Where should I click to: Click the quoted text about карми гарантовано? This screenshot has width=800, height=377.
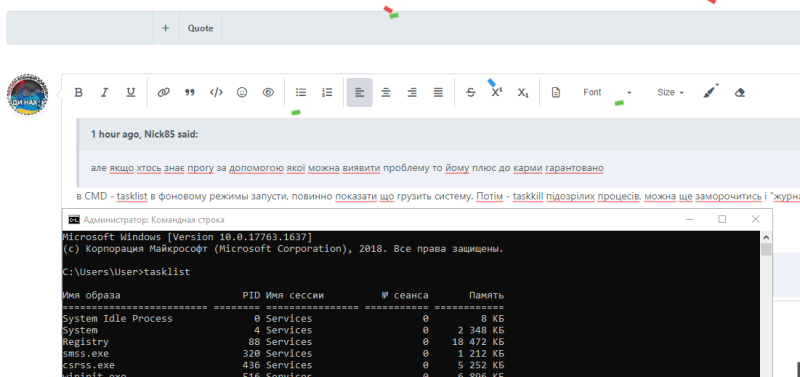[x=347, y=168]
